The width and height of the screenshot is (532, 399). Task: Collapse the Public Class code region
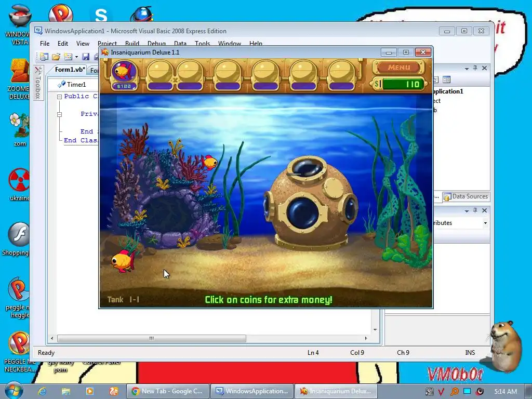(x=59, y=97)
